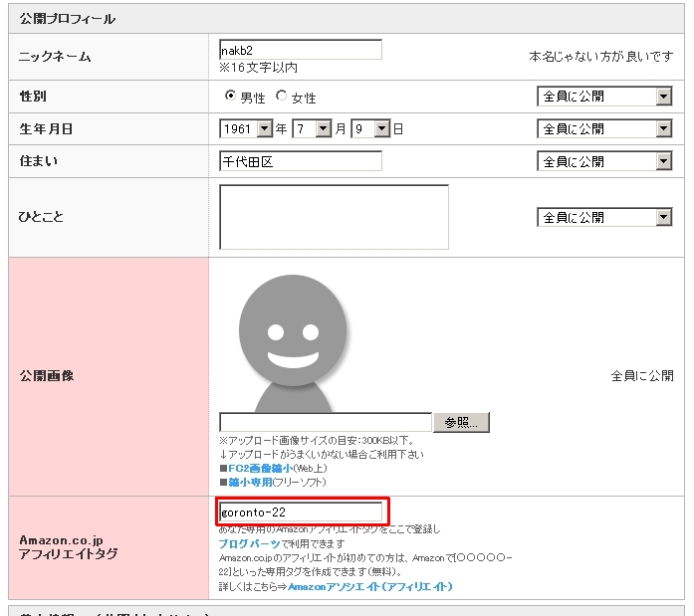Viewport: 694px width, 616px height.
Task: Open the birth day dropdown showing 9
Action: (x=370, y=128)
